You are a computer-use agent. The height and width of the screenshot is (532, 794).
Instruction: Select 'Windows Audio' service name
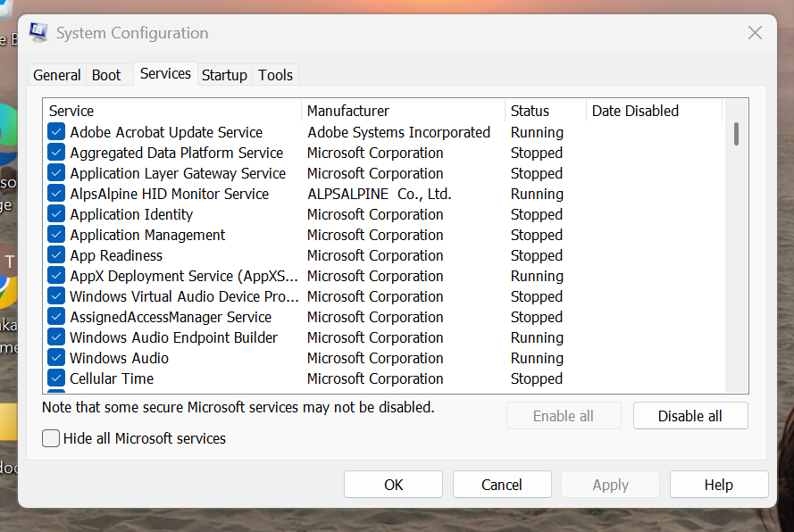tap(119, 358)
